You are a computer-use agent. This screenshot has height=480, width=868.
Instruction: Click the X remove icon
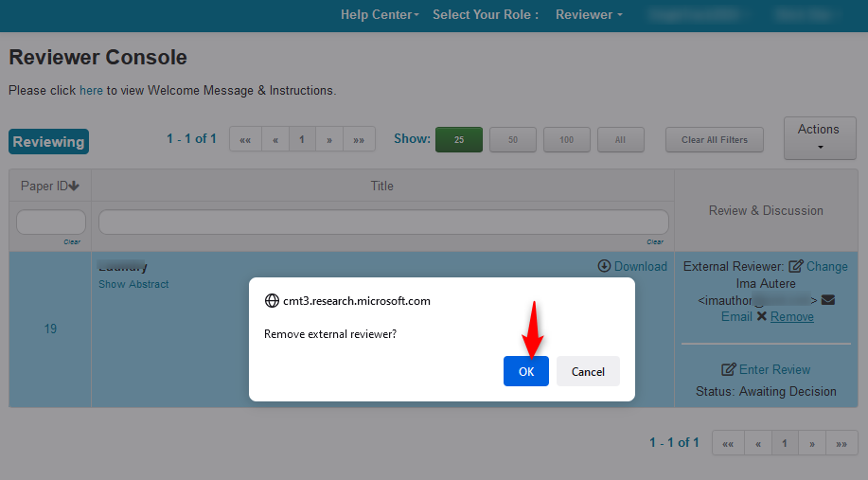click(x=762, y=316)
